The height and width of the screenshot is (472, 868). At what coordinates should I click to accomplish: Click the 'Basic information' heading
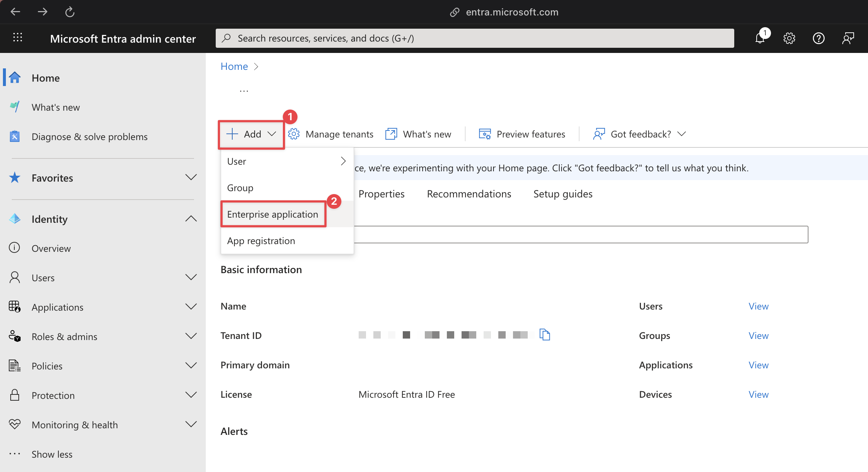point(261,269)
